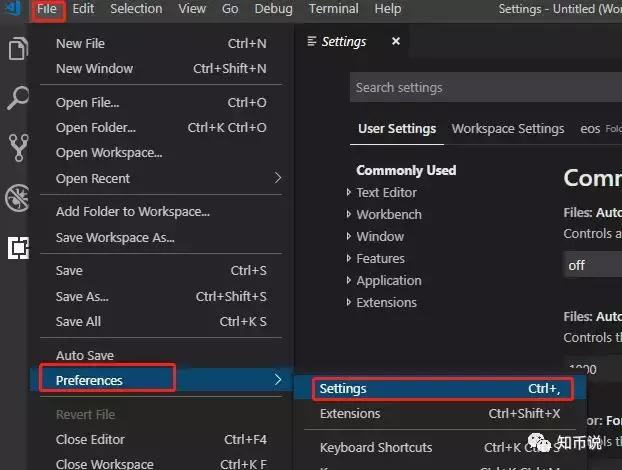Choose Open File... menu entry
The image size is (622, 470).
[161, 103]
